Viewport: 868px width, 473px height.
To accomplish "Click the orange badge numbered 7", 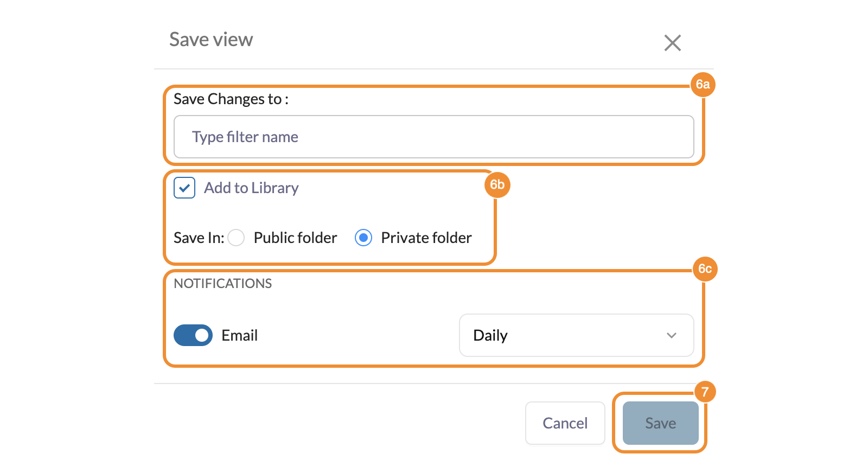I will 706,392.
